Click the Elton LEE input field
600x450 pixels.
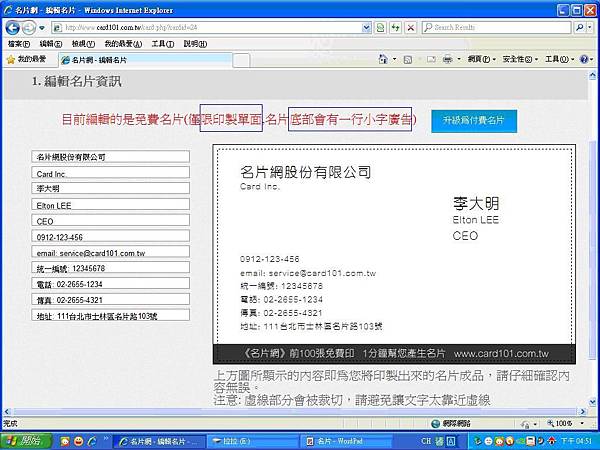(110, 204)
